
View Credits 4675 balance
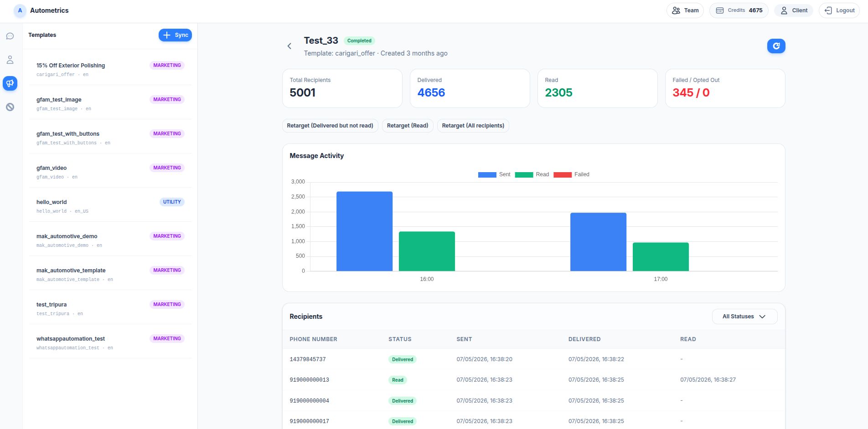(739, 10)
